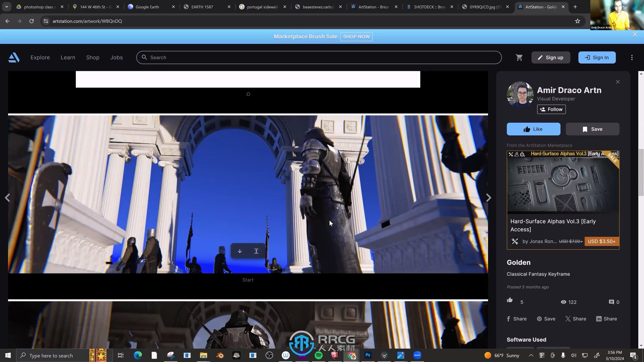
Task: Show hidden system tray icons
Action: point(531,355)
